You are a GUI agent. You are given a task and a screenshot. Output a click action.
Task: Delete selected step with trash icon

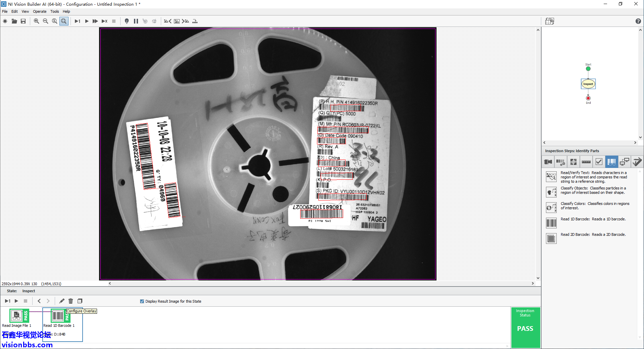(x=71, y=301)
